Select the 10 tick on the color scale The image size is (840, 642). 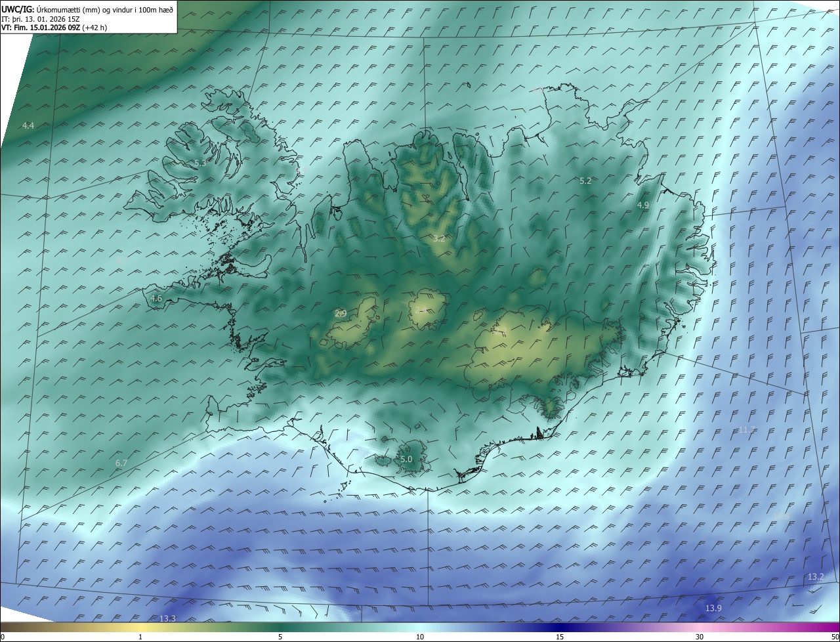(x=420, y=637)
